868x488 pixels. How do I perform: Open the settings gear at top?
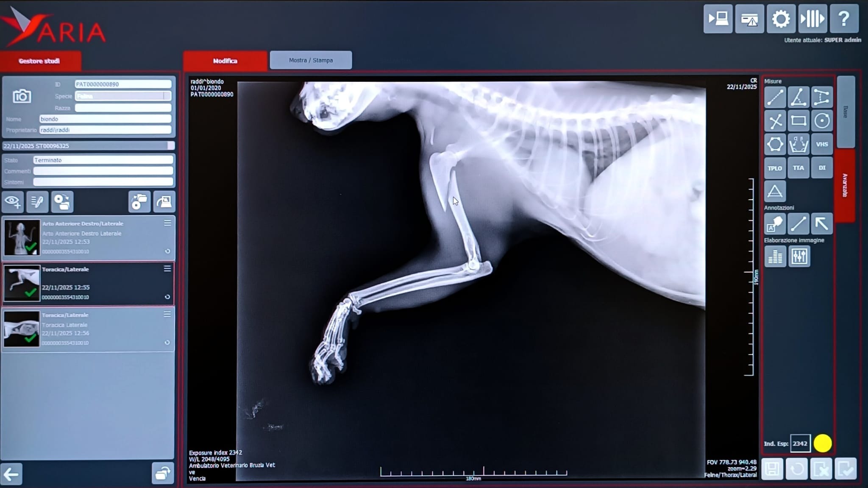click(780, 19)
